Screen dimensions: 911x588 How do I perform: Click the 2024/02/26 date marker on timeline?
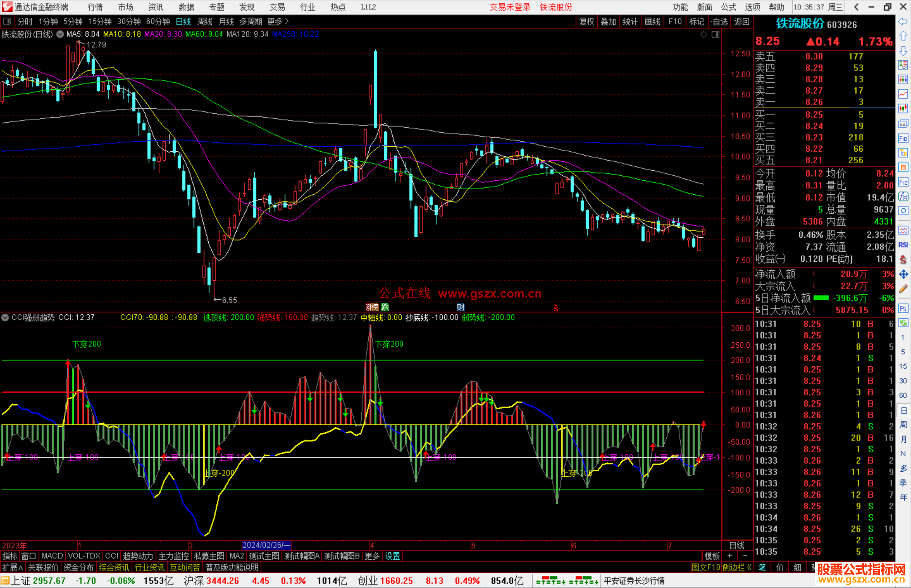coord(266,545)
